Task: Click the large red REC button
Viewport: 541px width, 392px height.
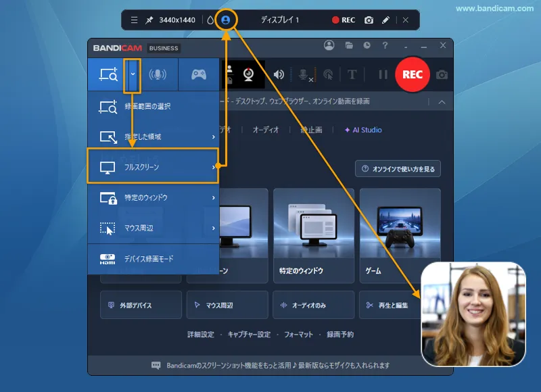Action: point(413,74)
